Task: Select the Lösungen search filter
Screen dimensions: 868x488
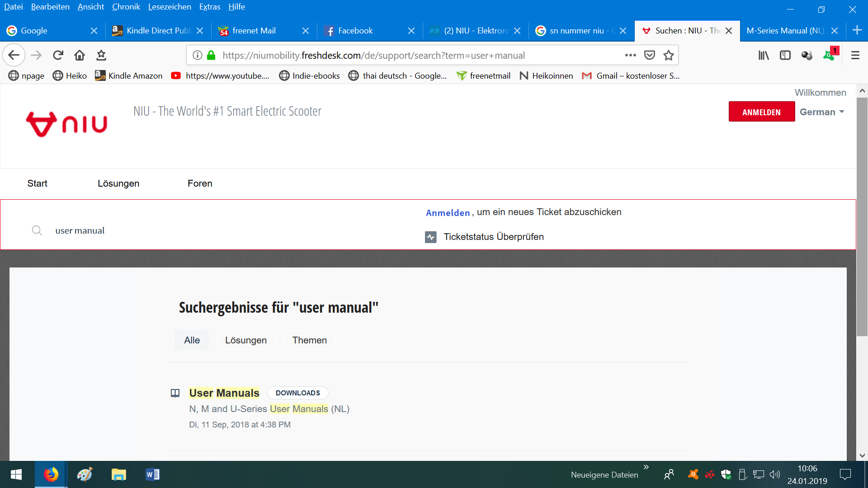Action: pos(245,340)
